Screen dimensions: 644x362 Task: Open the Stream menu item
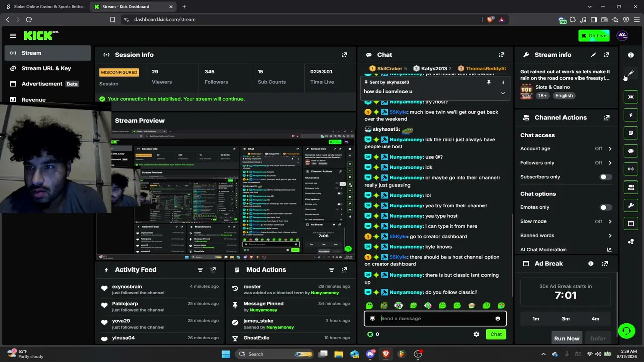[47, 53]
